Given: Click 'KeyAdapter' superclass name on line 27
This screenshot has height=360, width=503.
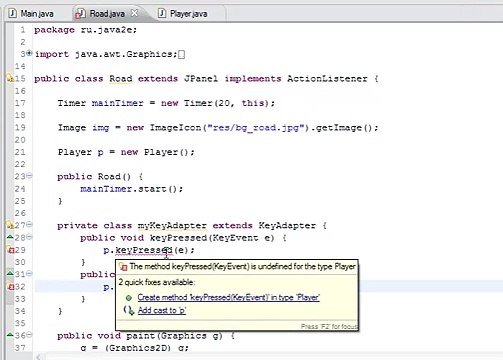Looking at the screenshot, I should pos(287,226).
